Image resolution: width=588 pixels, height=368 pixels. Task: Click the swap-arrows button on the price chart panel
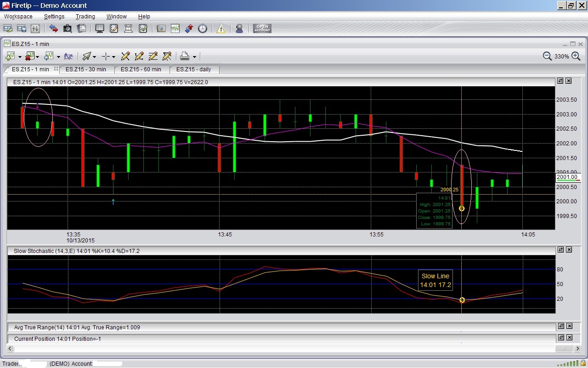[x=560, y=81]
